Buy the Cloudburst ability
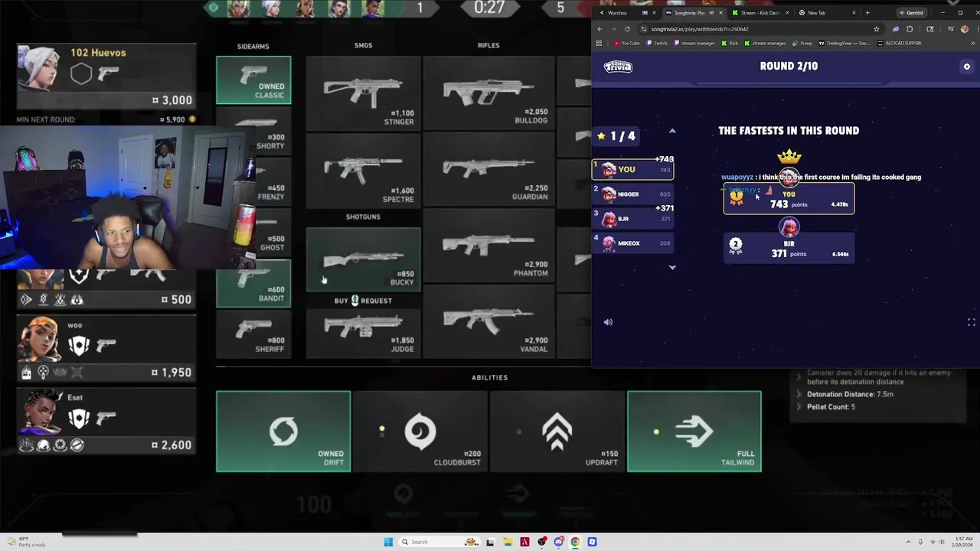Screen dimensions: 980x551 tap(420, 431)
